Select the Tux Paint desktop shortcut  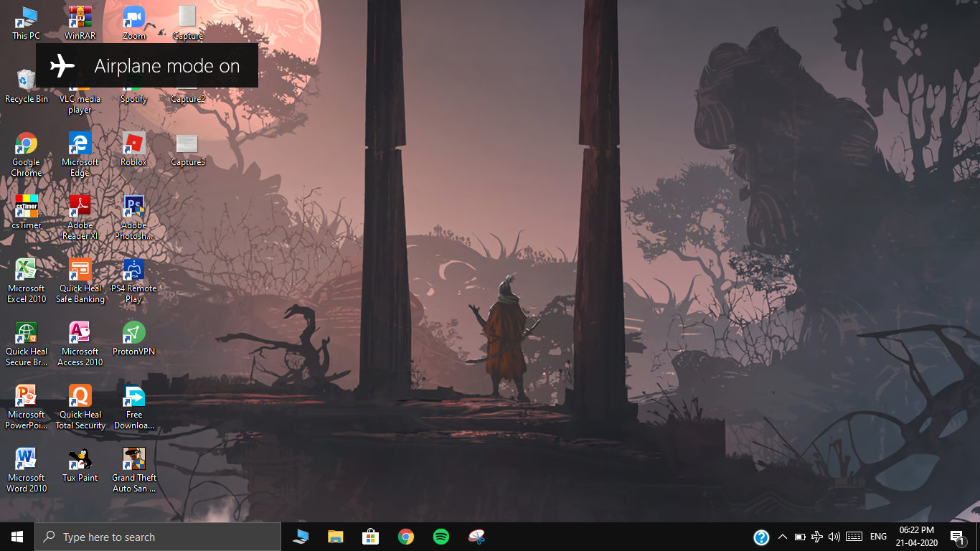point(80,465)
